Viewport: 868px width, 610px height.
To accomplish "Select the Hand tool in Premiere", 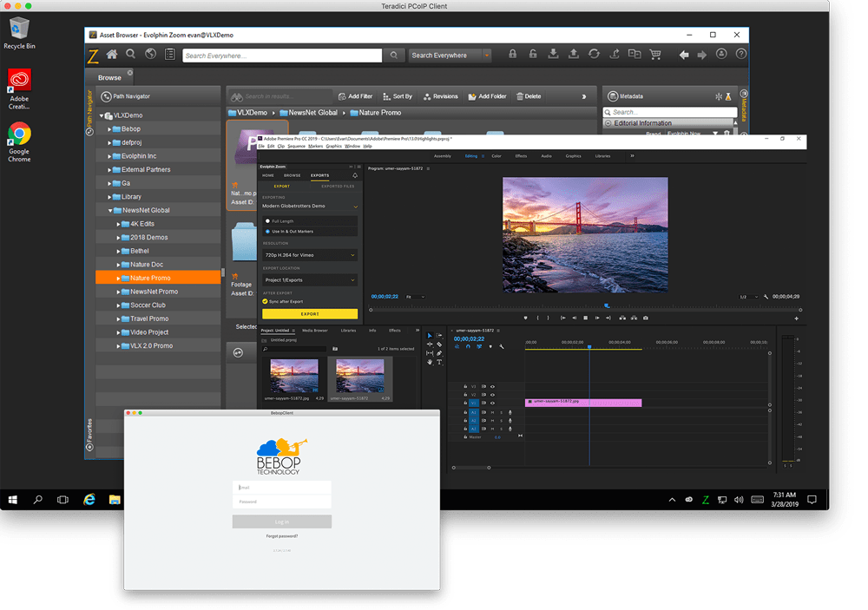I will coord(430,362).
